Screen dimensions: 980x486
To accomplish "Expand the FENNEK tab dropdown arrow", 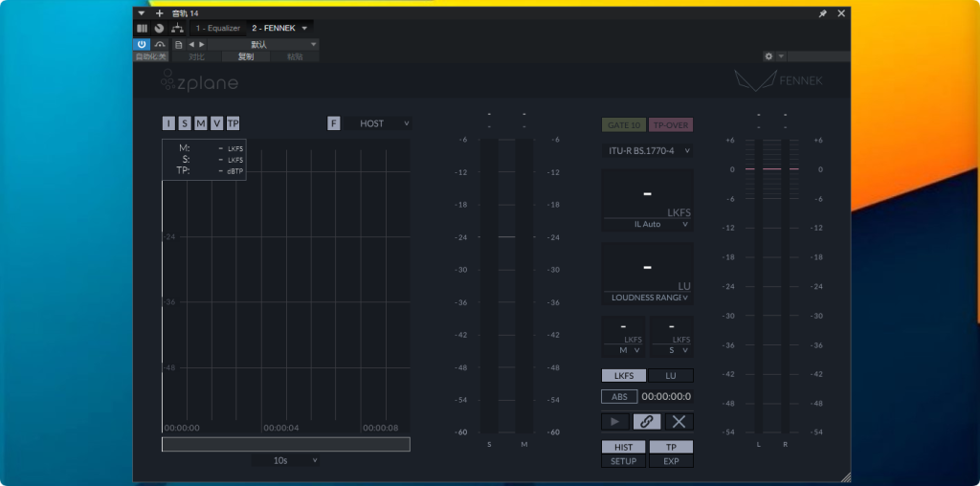I will [x=304, y=28].
